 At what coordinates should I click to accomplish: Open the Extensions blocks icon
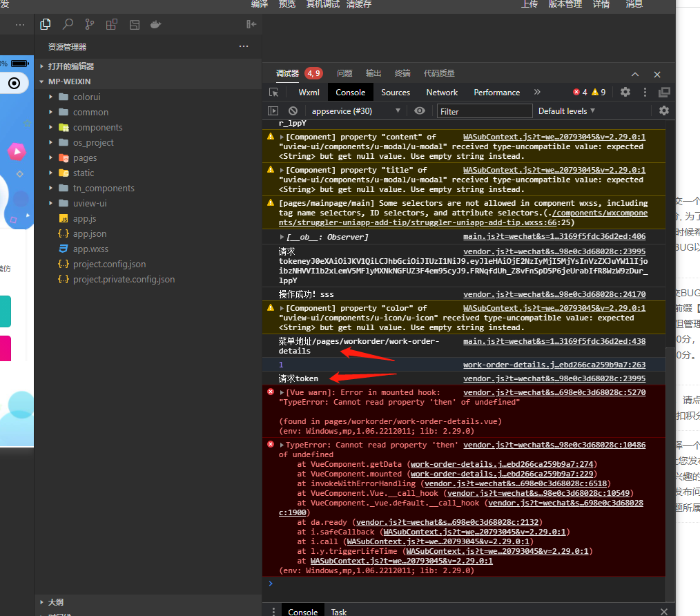point(112,24)
